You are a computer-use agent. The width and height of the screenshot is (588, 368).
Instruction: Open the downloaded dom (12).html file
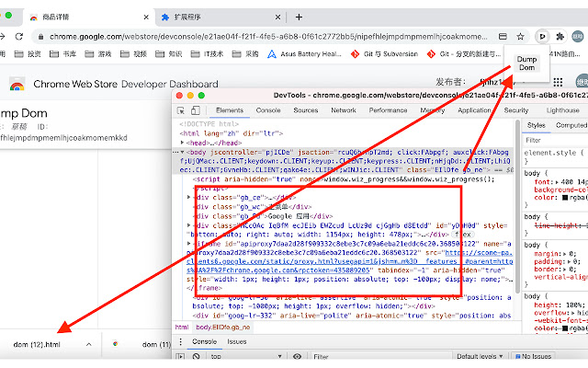tap(37, 344)
